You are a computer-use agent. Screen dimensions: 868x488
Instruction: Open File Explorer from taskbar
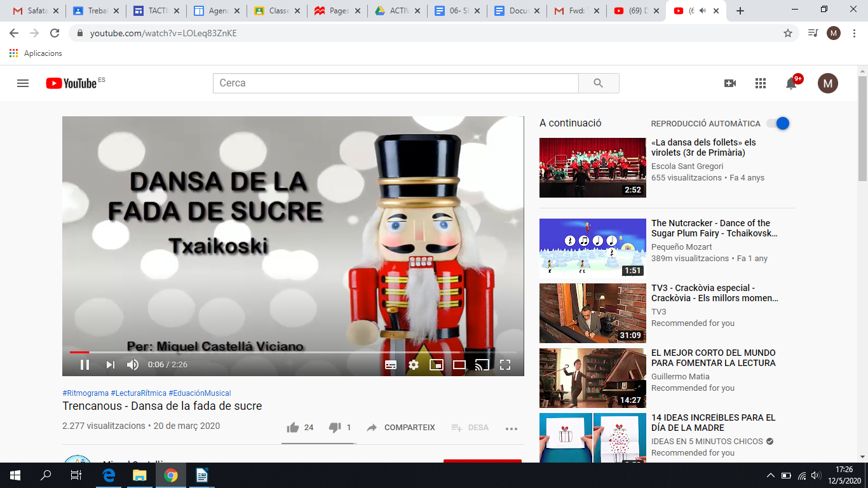pos(139,475)
